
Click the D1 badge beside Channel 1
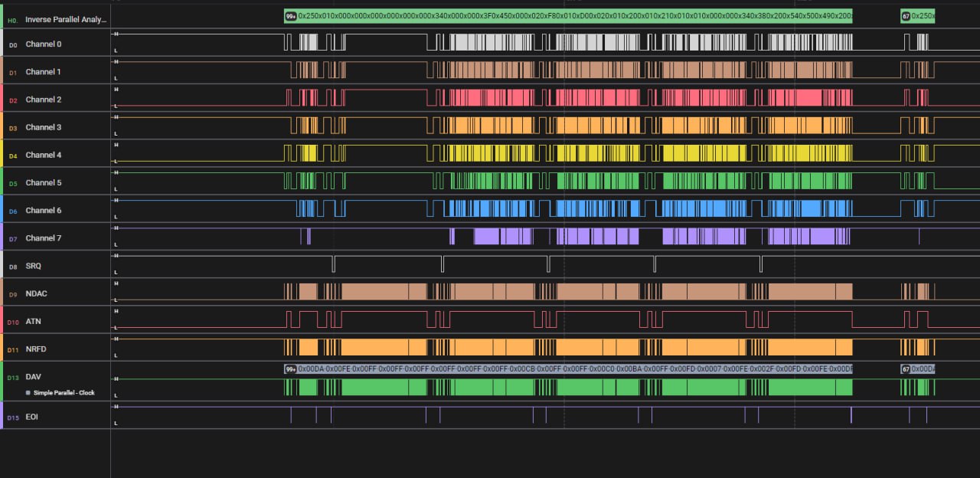tap(11, 73)
